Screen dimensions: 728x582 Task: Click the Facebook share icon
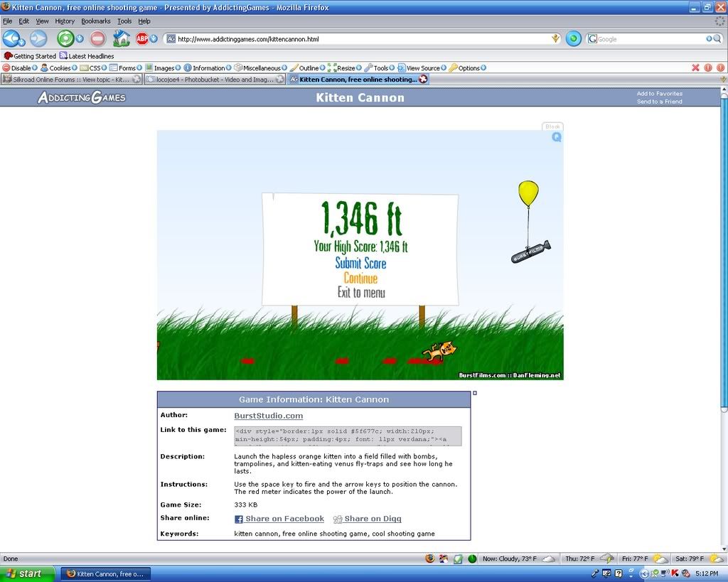pos(239,519)
